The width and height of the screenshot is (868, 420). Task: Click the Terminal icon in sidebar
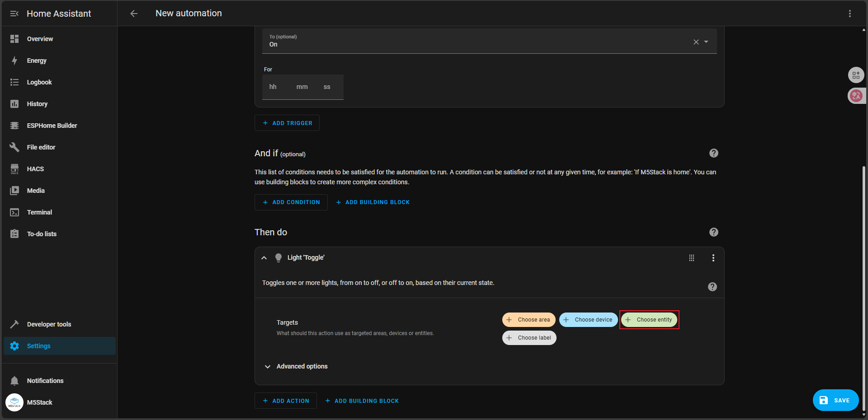(14, 212)
